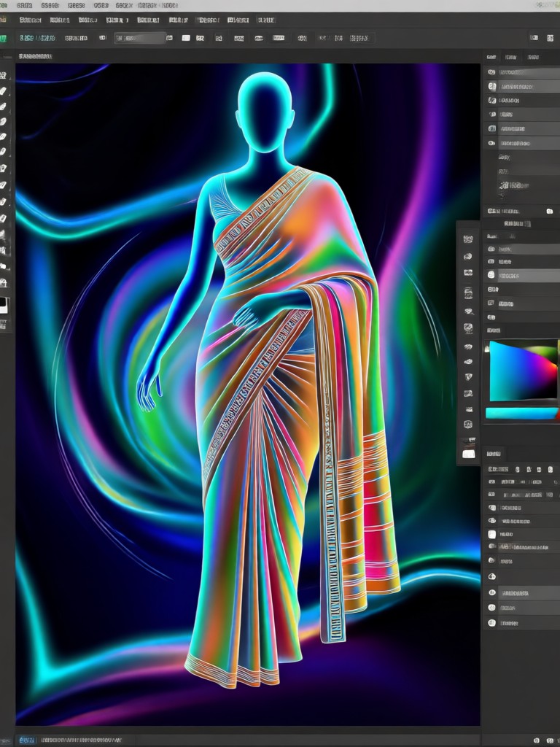
Task: Select the bottom tool above the left color swatch
Action: [3, 284]
